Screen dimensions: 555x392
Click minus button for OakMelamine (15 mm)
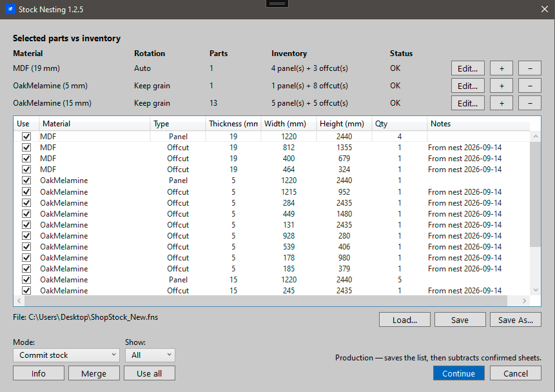tap(529, 103)
